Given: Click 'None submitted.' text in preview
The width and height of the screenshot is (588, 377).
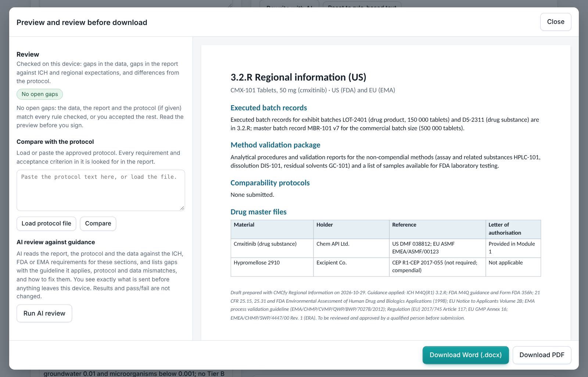Looking at the screenshot, I should [x=252, y=195].
